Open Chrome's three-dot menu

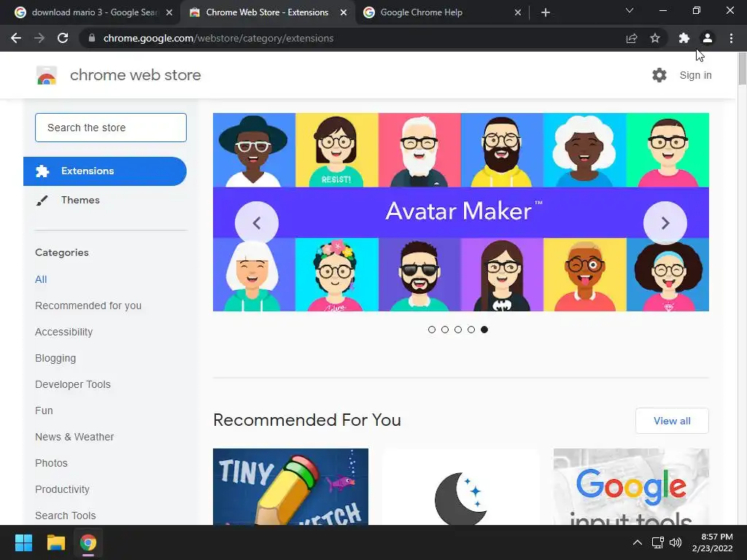pos(731,38)
